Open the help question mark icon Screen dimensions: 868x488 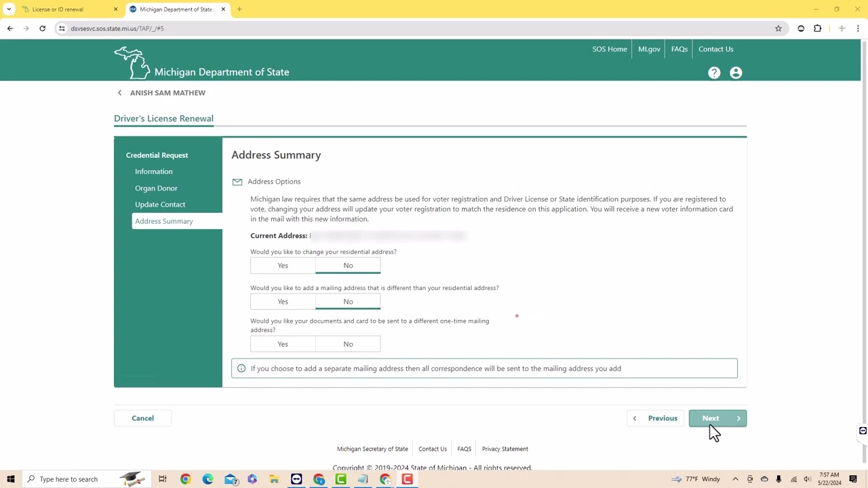tap(714, 73)
